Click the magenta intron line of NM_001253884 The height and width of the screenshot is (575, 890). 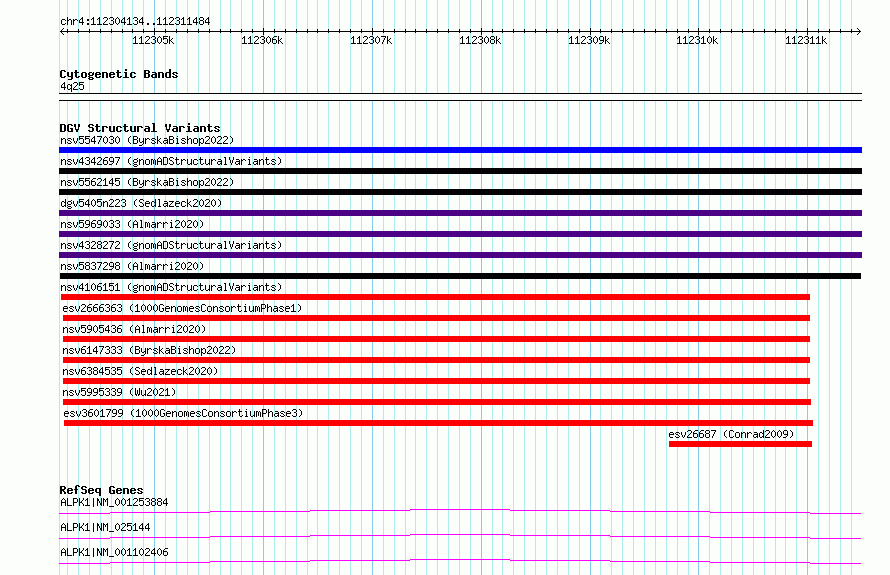click(460, 510)
